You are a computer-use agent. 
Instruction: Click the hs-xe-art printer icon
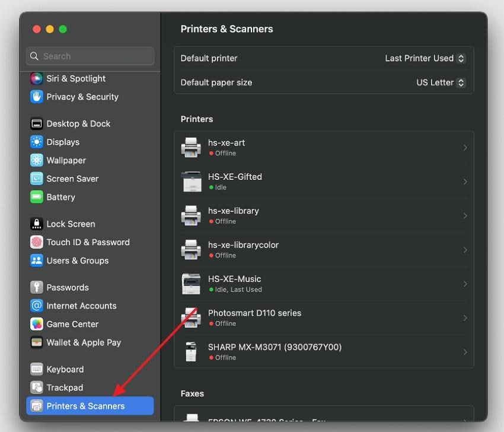click(191, 148)
